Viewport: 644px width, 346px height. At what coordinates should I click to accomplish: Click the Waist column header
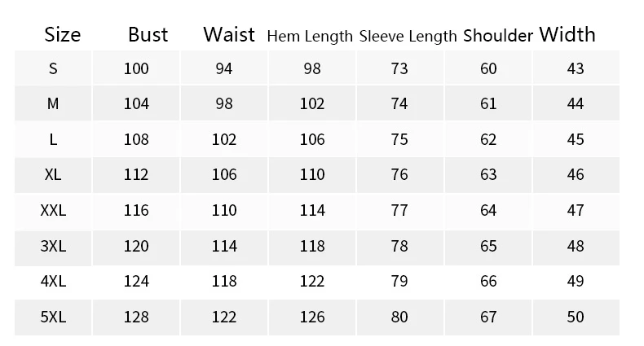[229, 35]
